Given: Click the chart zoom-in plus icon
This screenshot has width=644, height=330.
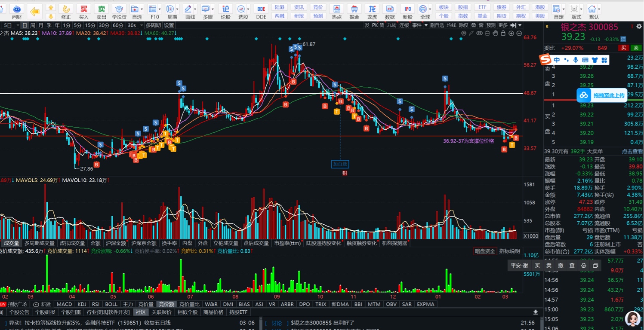Looking at the screenshot, I should [512, 33].
